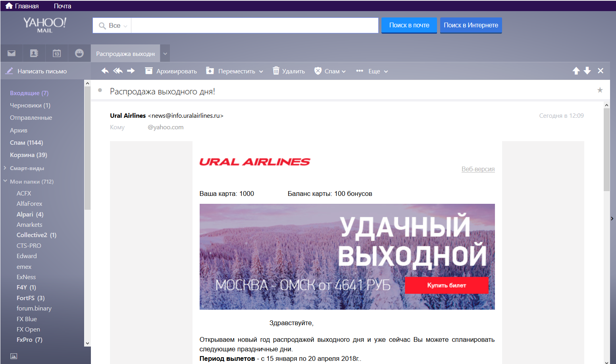Go to previous message with up arrow

(x=576, y=71)
